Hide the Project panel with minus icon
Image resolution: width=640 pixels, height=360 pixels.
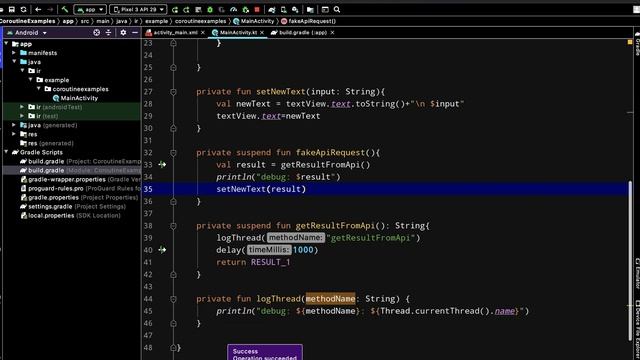(x=135, y=33)
